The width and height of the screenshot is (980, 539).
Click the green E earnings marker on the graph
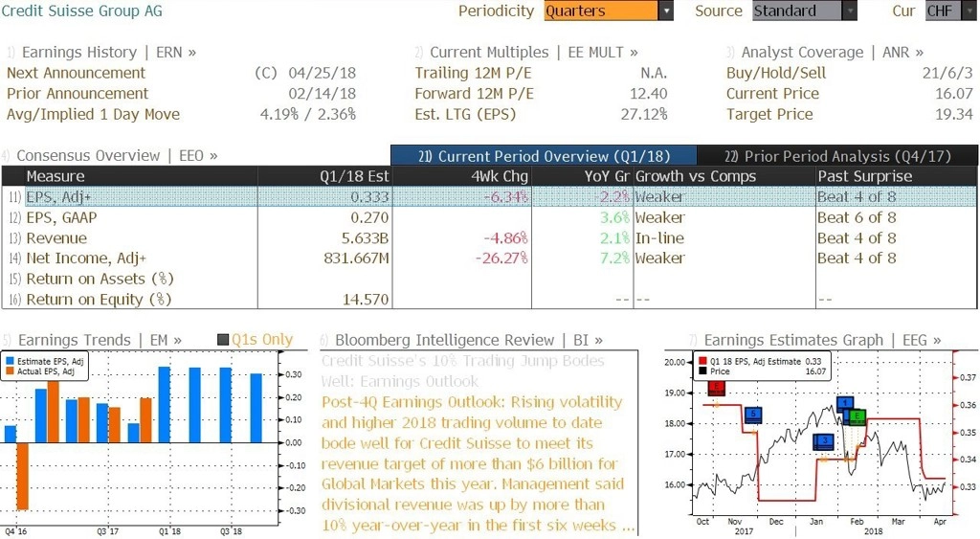click(x=857, y=416)
